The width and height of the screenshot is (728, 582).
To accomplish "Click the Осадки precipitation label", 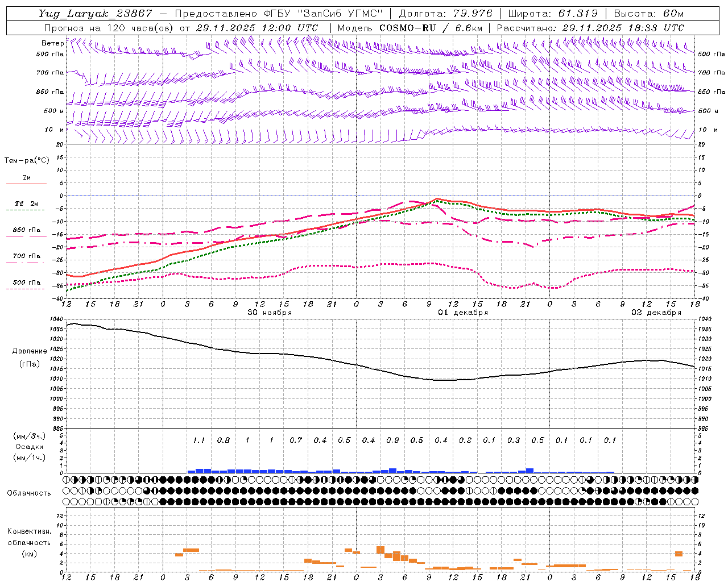I will click(29, 447).
